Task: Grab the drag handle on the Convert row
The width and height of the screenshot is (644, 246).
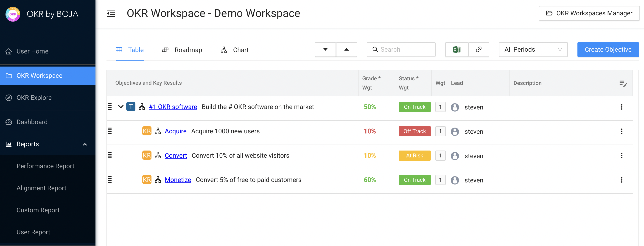Action: point(110,155)
